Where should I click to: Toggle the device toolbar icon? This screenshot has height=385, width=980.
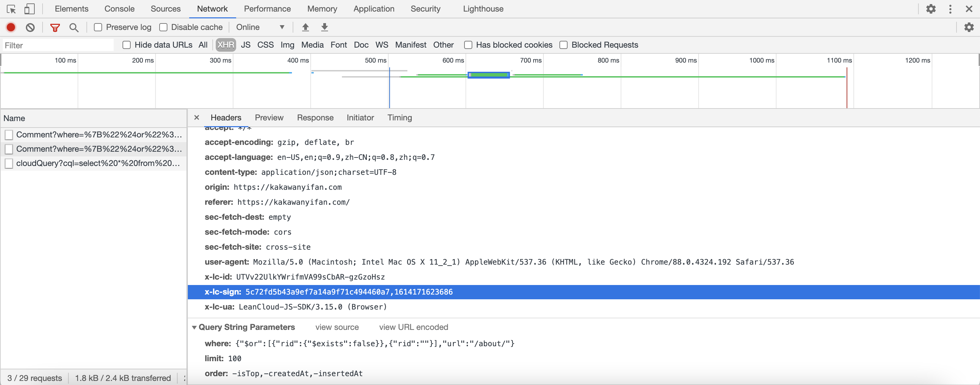coord(29,9)
